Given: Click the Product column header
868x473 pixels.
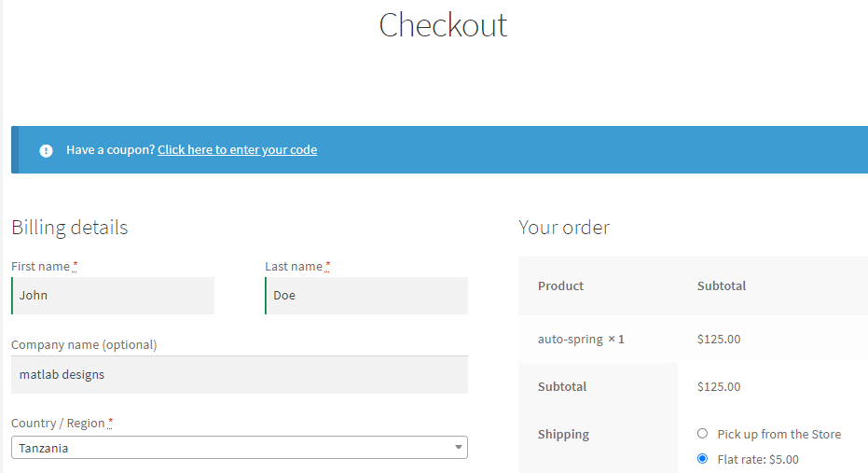Looking at the screenshot, I should point(560,285).
